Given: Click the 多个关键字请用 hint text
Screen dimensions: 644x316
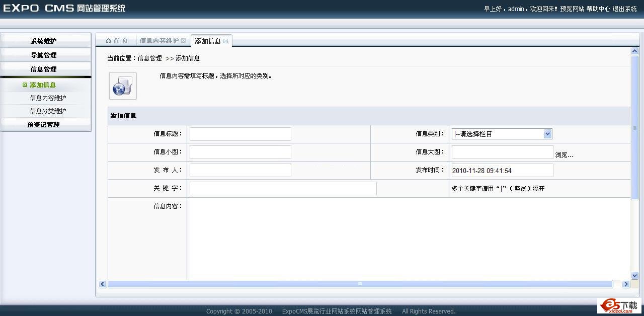Looking at the screenshot, I should coord(498,189).
